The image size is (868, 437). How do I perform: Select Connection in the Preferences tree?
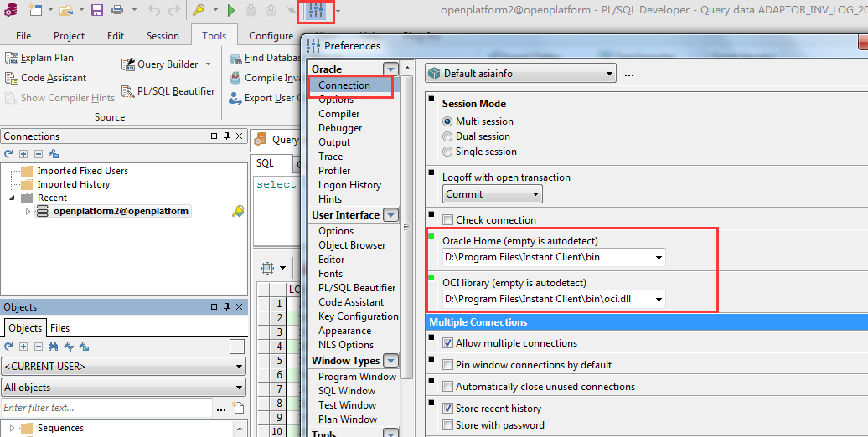click(x=344, y=85)
